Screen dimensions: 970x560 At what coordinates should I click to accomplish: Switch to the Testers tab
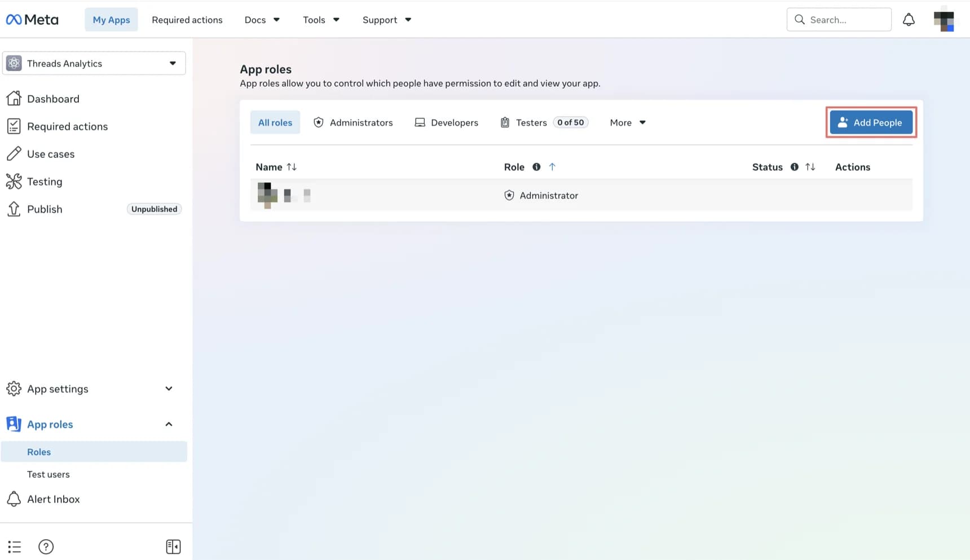tap(544, 122)
